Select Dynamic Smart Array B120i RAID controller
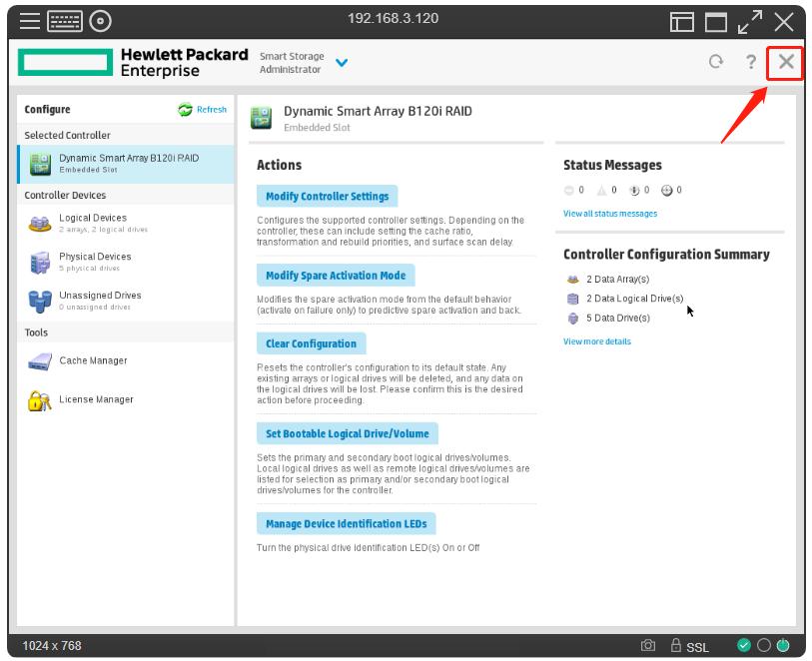812x661 pixels. 127,163
